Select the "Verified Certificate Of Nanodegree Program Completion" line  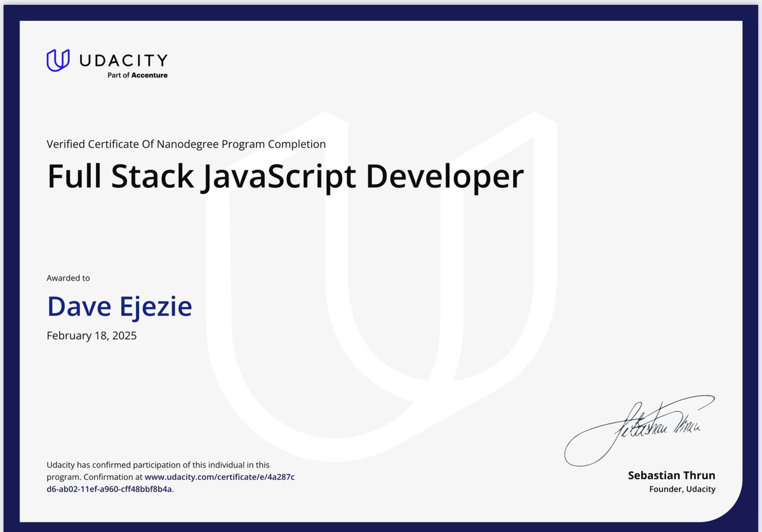(x=186, y=144)
